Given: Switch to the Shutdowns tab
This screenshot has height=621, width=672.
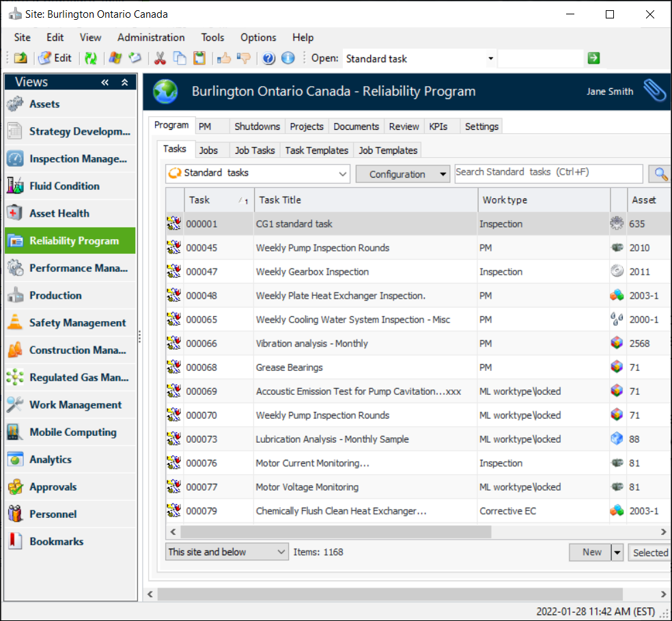Looking at the screenshot, I should pyautogui.click(x=257, y=126).
